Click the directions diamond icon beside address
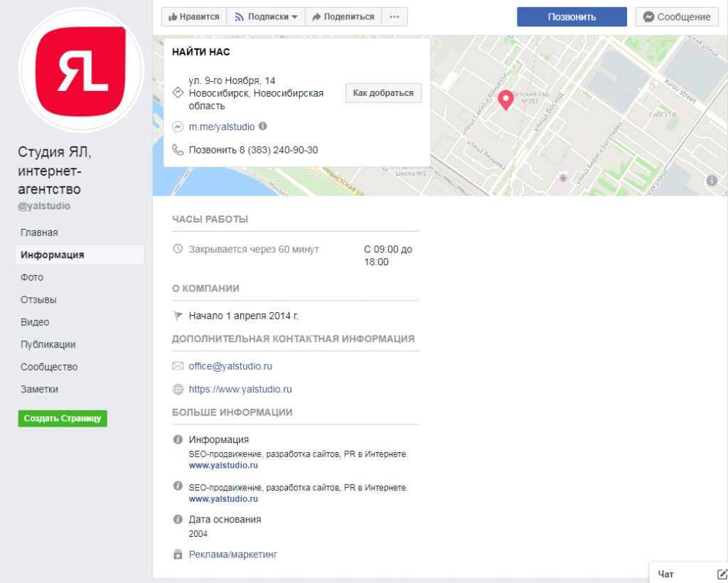 pyautogui.click(x=178, y=92)
